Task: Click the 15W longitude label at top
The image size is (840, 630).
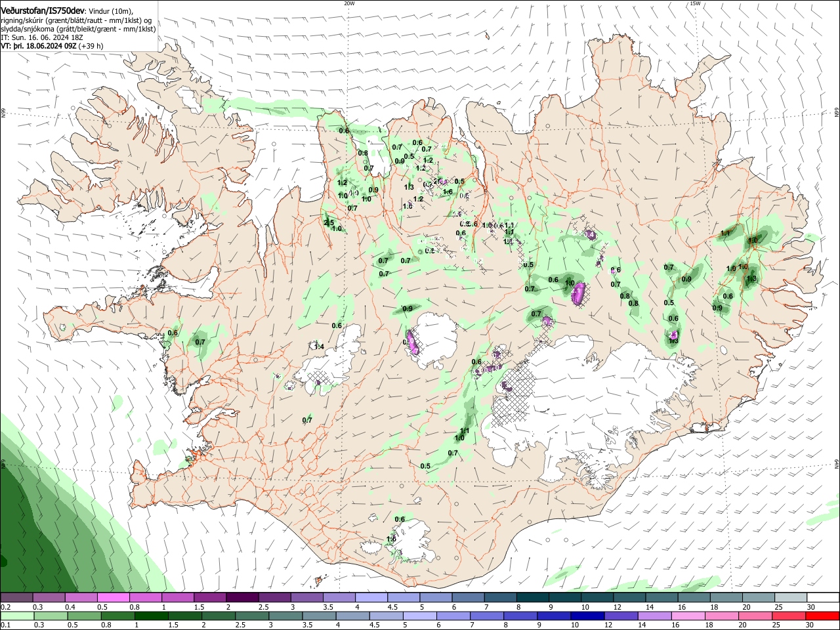Action: point(695,3)
